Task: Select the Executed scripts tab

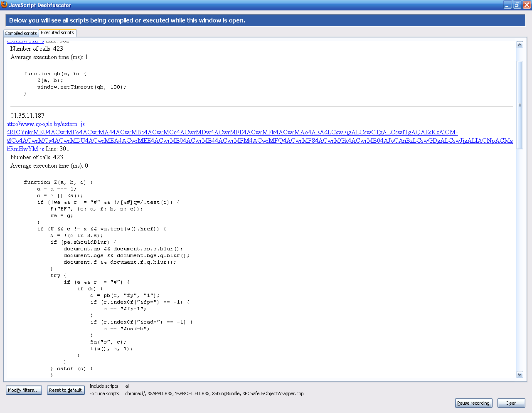Action: pos(57,32)
